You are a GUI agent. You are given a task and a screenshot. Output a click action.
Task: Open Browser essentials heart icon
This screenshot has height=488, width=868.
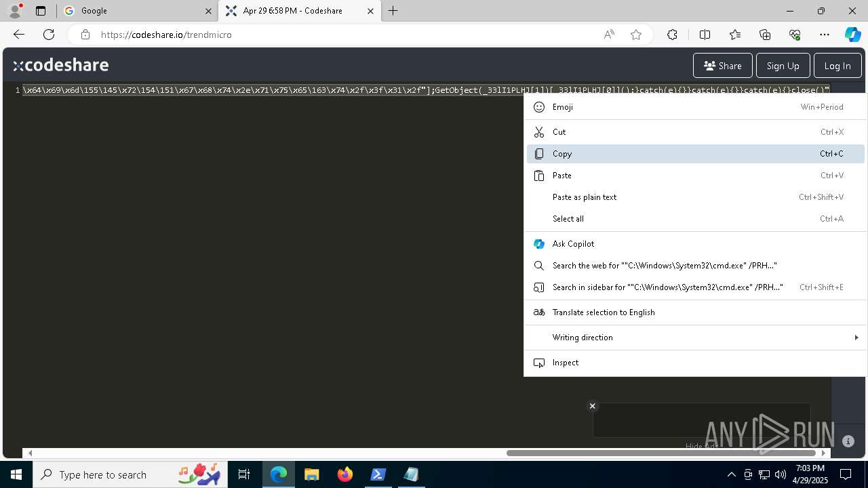795,35
